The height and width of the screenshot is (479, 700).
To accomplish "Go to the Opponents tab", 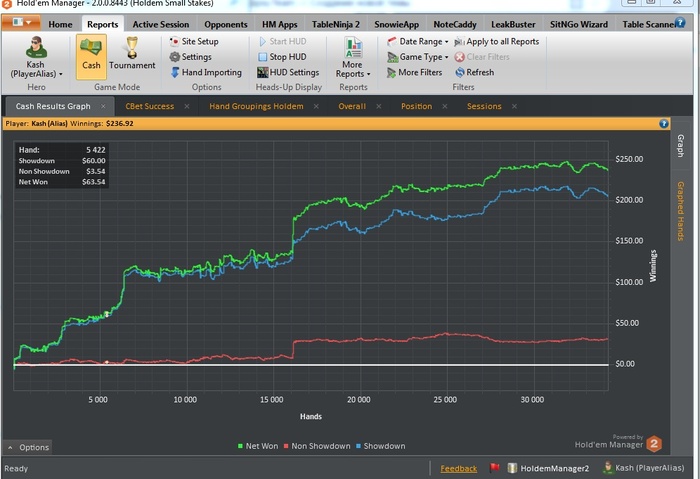I will coord(225,25).
